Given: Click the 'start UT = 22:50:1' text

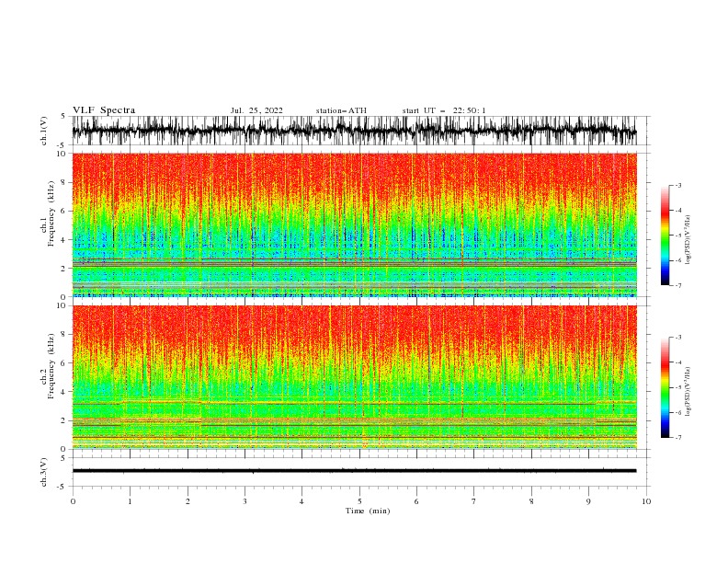Looking at the screenshot, I should point(444,110).
